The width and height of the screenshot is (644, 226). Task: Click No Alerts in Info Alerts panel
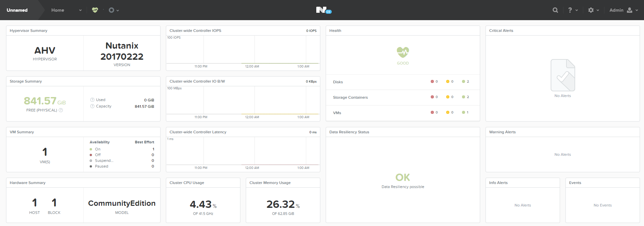(x=523, y=205)
